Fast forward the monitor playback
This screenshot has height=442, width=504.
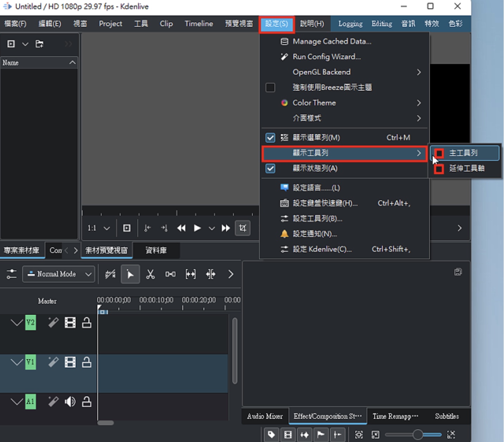tap(226, 228)
